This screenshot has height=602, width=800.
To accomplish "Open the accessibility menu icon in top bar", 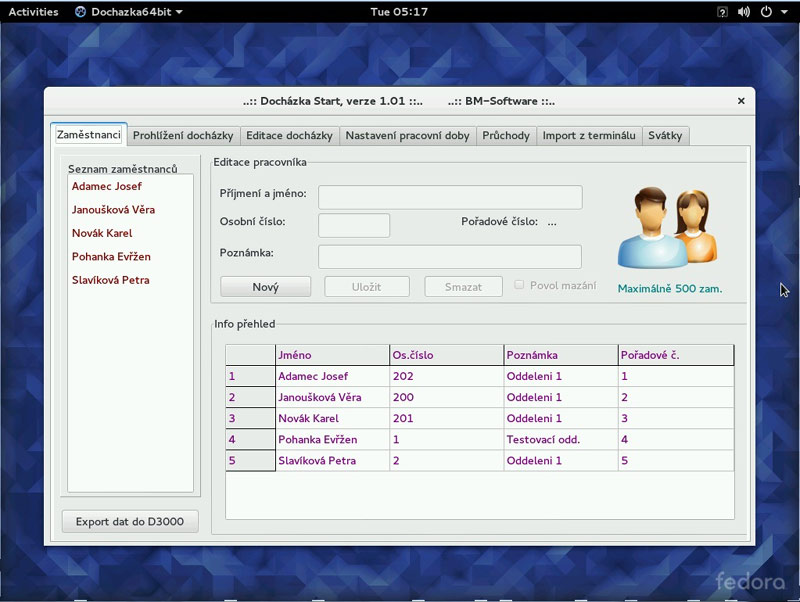I will (x=722, y=12).
